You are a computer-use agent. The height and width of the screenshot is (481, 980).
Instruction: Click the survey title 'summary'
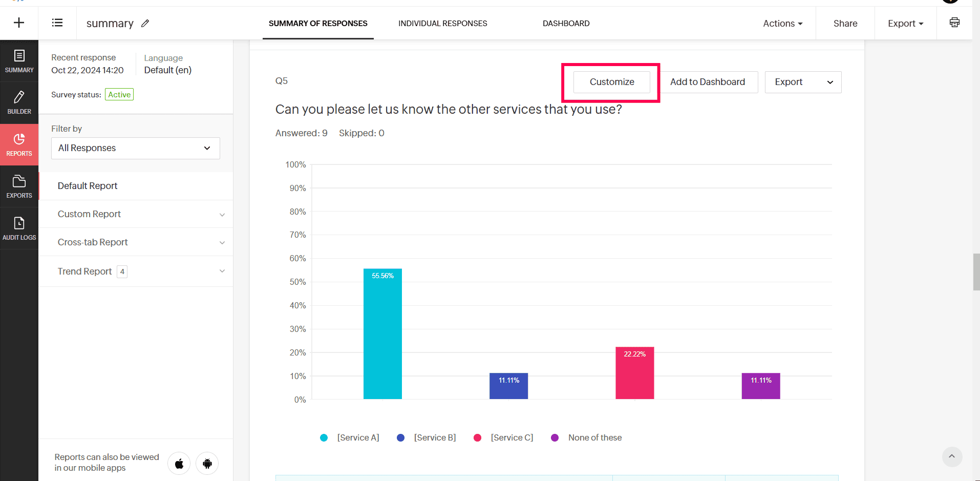(110, 23)
